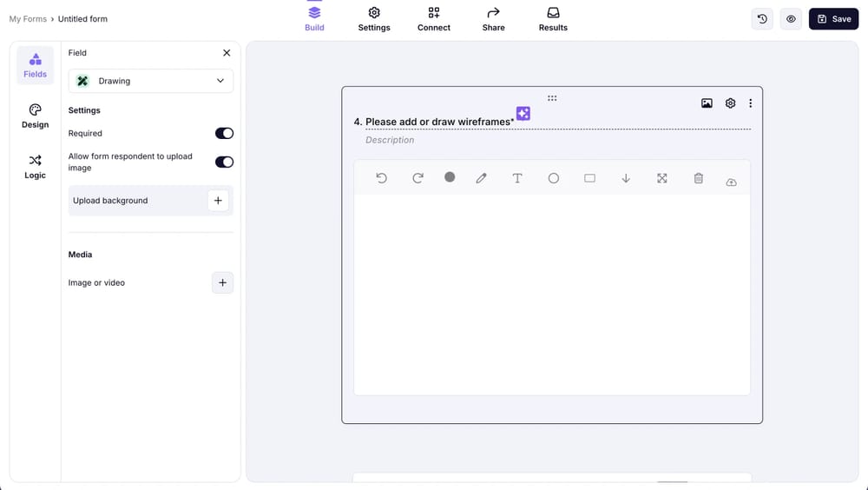Select the pencil drawing tool
This screenshot has height=490, width=868.
(481, 178)
